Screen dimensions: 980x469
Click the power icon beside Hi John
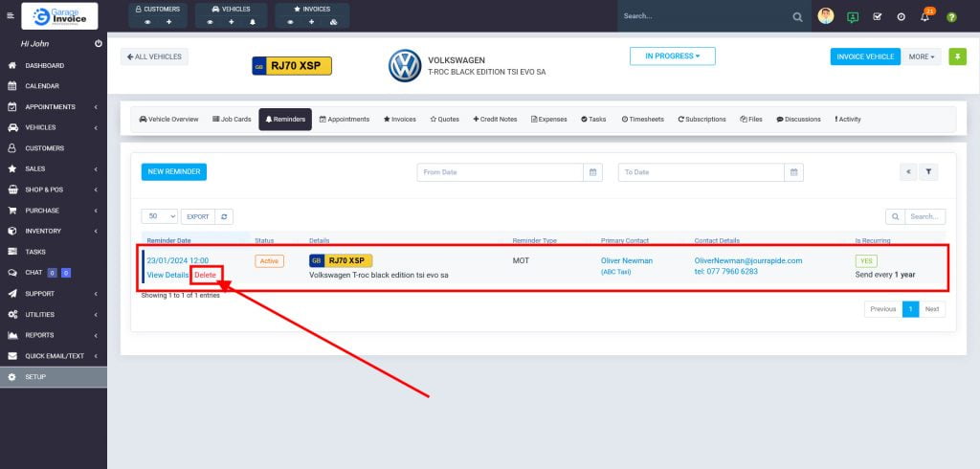tap(99, 44)
